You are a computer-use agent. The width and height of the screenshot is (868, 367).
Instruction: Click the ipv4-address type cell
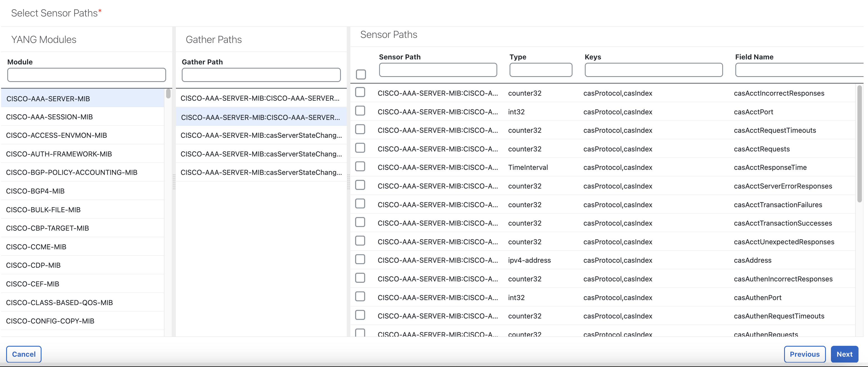[529, 260]
